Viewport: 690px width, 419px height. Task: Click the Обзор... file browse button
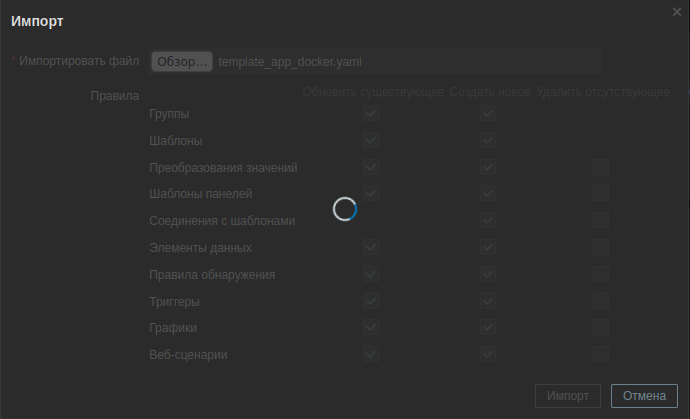click(x=182, y=62)
